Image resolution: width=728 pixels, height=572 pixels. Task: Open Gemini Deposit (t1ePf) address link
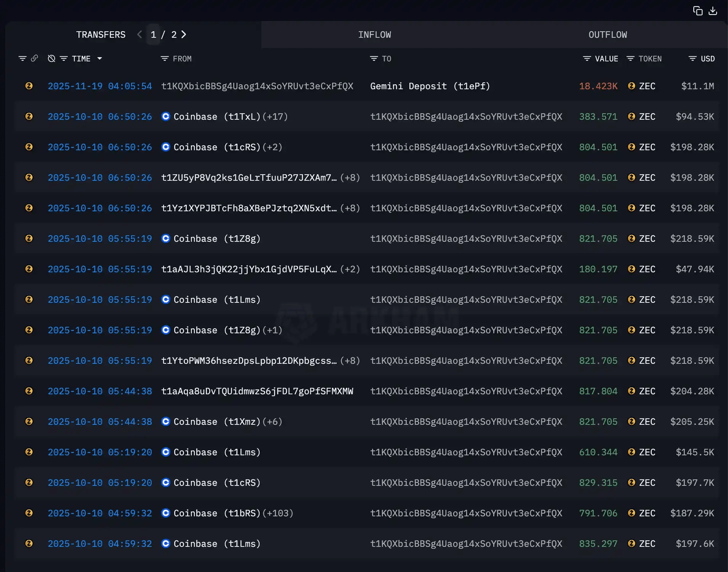430,86
